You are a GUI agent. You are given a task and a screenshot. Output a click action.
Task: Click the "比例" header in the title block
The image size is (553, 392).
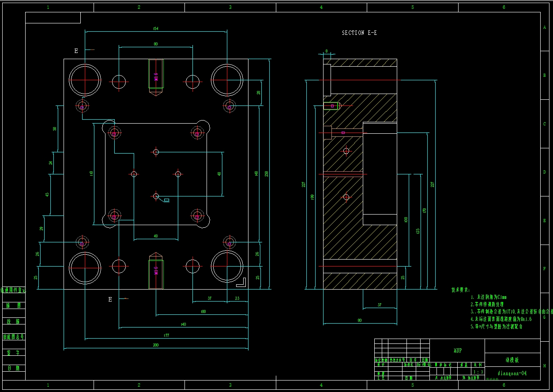(x=478, y=365)
